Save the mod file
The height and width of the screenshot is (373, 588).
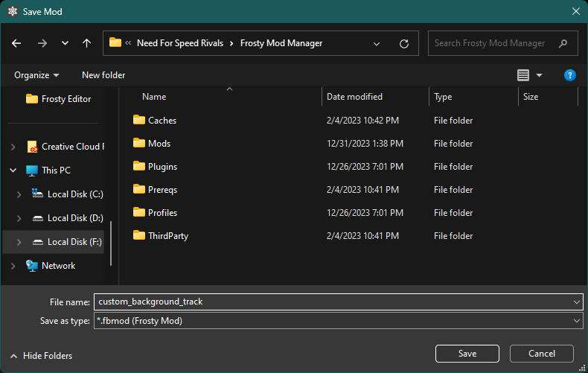(x=467, y=354)
